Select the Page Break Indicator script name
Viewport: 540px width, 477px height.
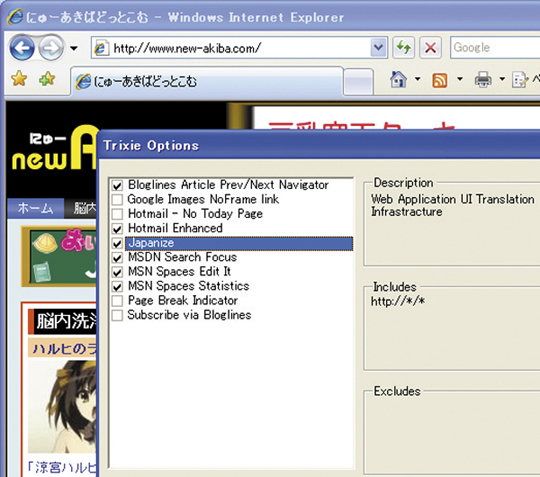pyautogui.click(x=183, y=300)
